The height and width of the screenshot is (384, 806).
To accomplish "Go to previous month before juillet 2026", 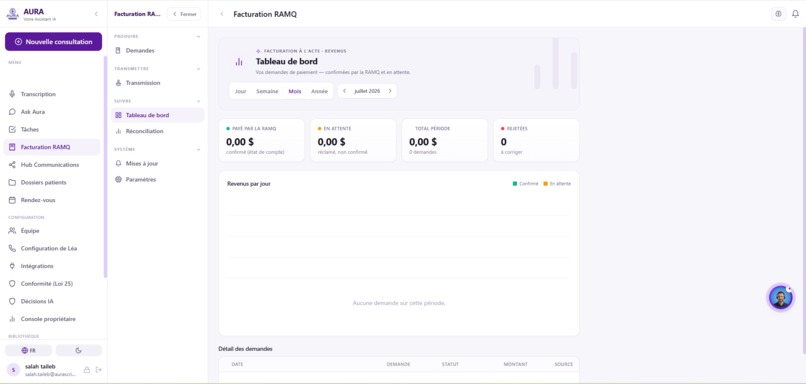I will click(344, 91).
